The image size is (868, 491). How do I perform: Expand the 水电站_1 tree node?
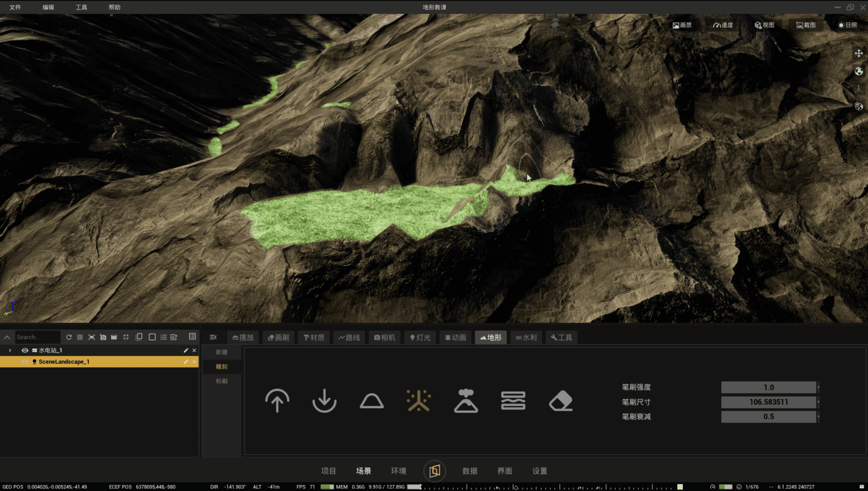pos(10,350)
